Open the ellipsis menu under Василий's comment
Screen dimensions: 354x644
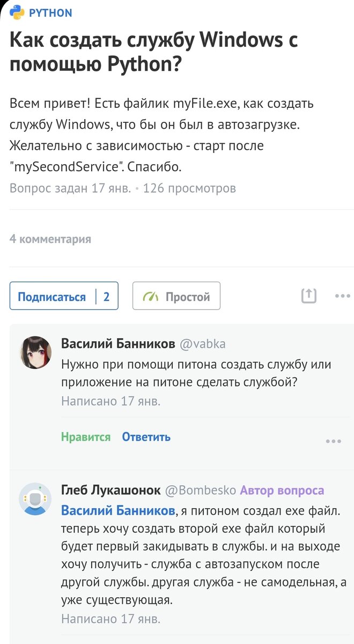point(334,441)
